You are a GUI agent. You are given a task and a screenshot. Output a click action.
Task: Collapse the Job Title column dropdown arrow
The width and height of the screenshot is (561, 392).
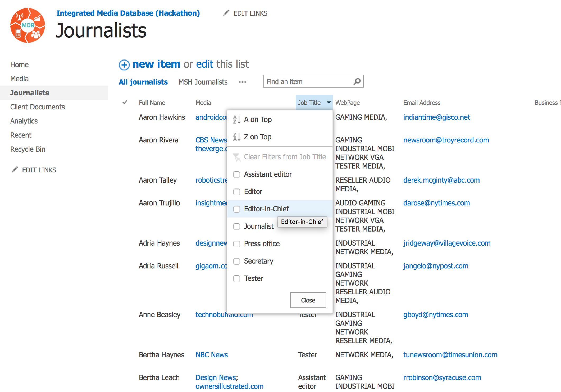(x=329, y=102)
